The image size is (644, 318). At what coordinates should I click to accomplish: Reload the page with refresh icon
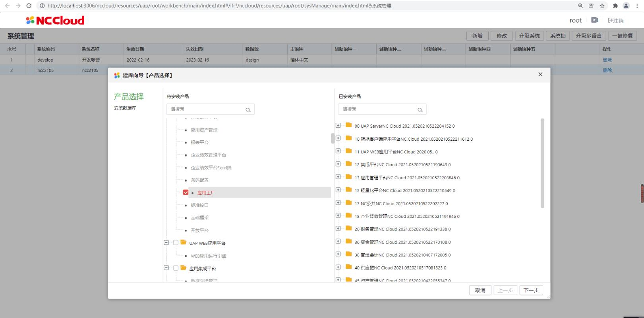(29, 6)
